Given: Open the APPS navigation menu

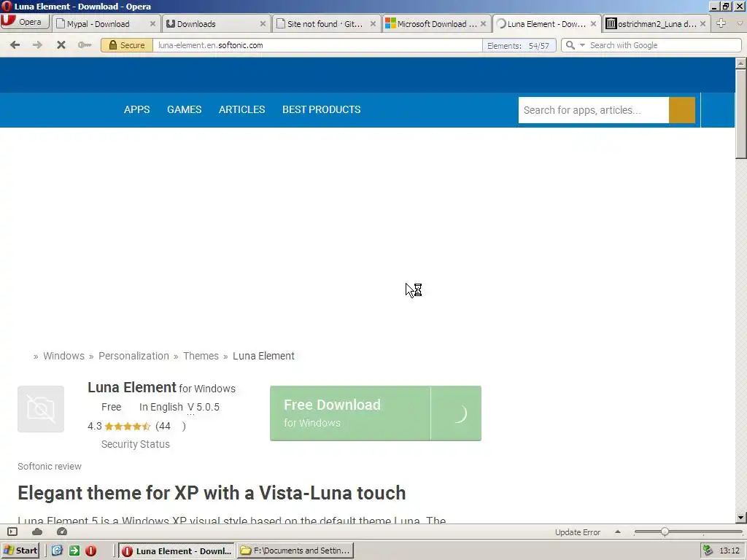Looking at the screenshot, I should coord(136,109).
